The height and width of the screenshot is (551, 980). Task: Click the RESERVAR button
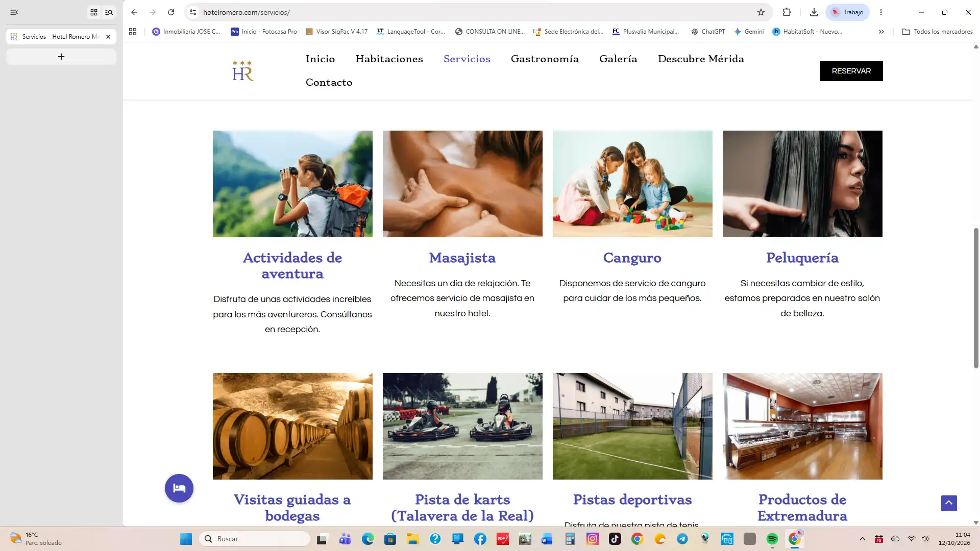(851, 71)
